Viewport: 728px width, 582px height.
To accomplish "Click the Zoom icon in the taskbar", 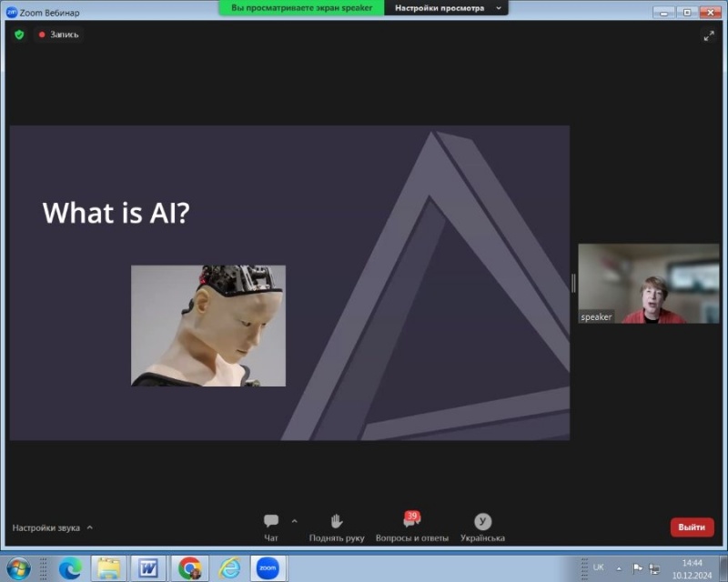I will pos(267,568).
